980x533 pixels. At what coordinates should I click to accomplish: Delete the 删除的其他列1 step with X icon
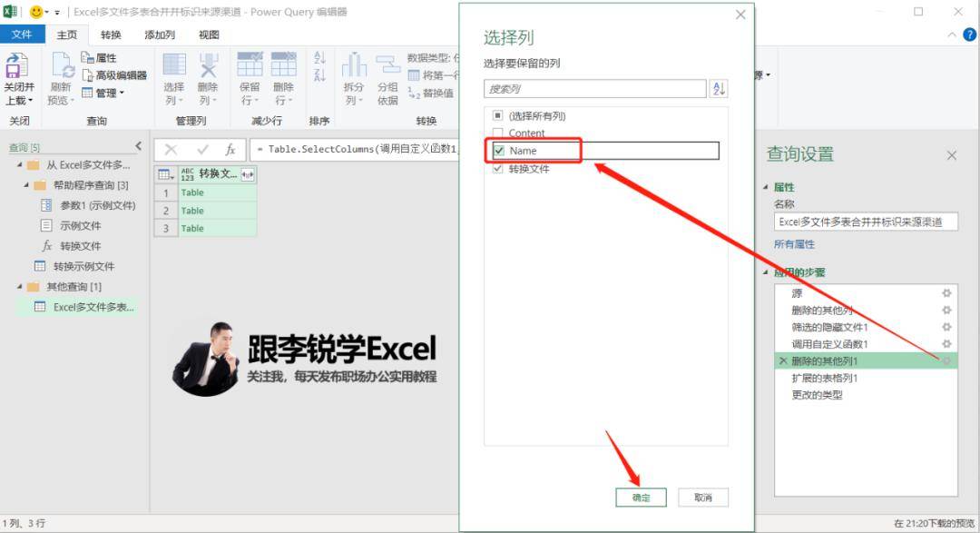782,361
